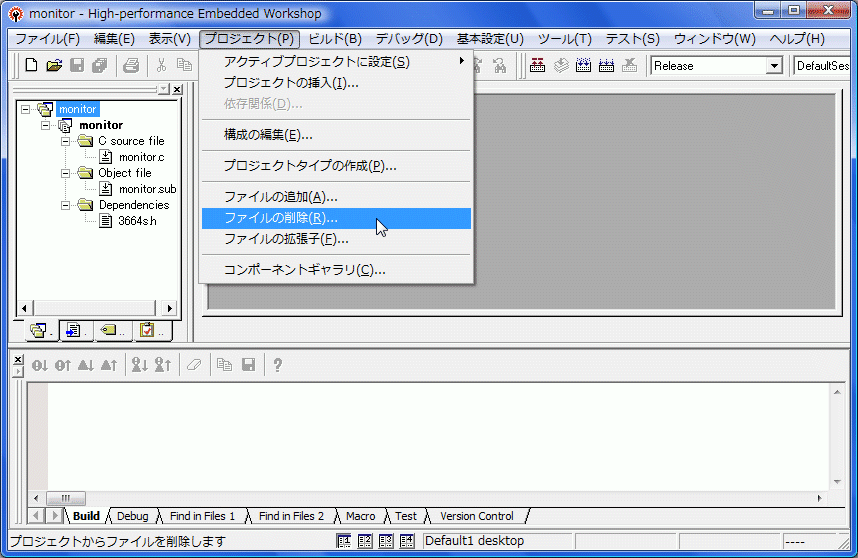The height and width of the screenshot is (558, 858).
Task: Switch to Find in Files 1 tab
Action: click(202, 516)
